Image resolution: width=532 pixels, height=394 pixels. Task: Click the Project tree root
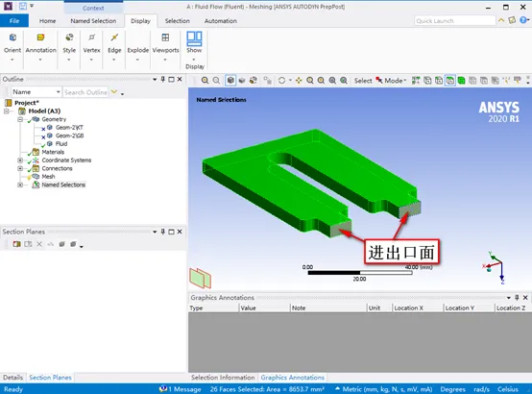[x=27, y=103]
